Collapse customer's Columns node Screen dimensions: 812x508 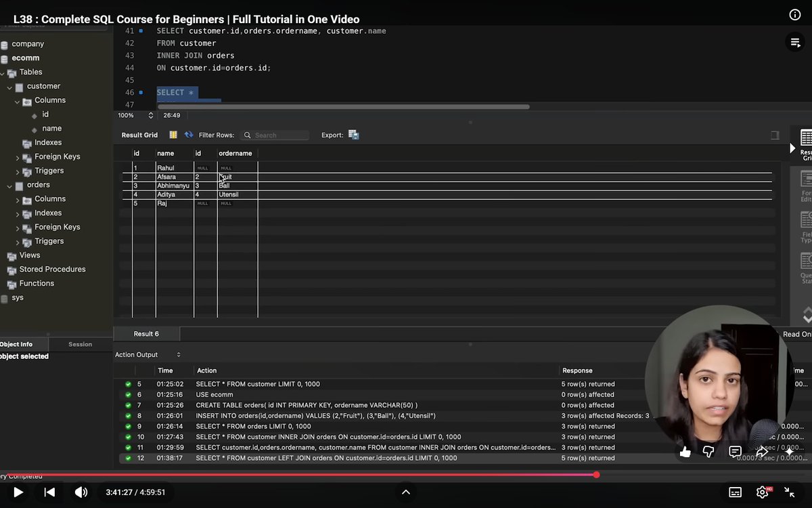[18, 101]
